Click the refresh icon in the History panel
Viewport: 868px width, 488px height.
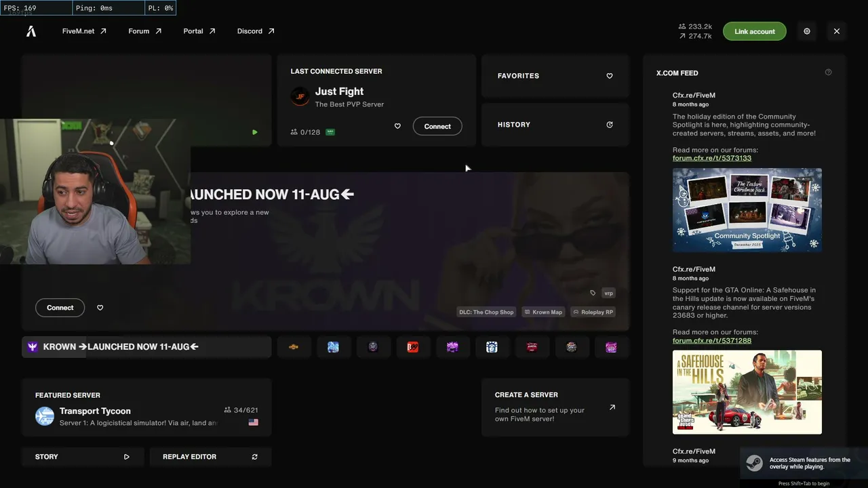tap(610, 125)
